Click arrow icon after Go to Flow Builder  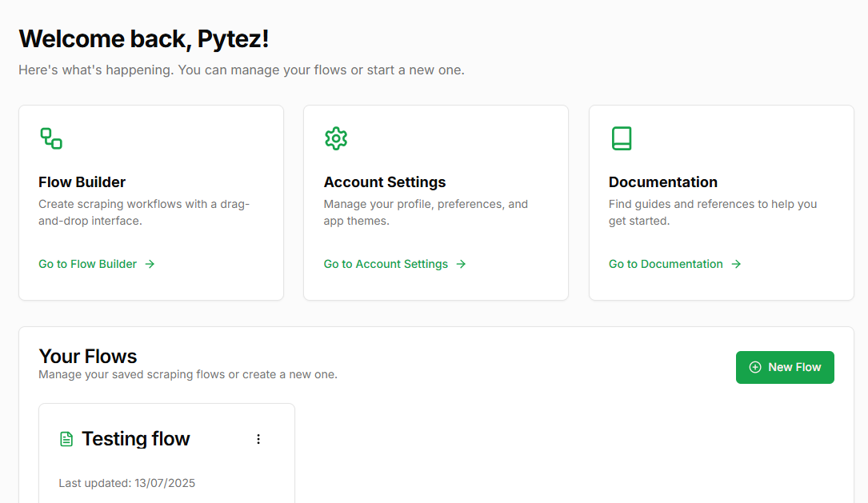150,264
